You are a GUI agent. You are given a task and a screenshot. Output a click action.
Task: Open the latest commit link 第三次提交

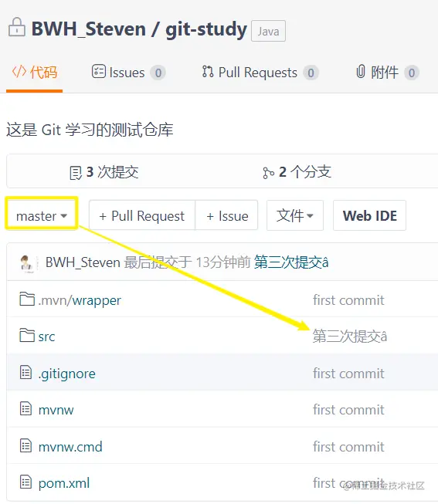291,262
